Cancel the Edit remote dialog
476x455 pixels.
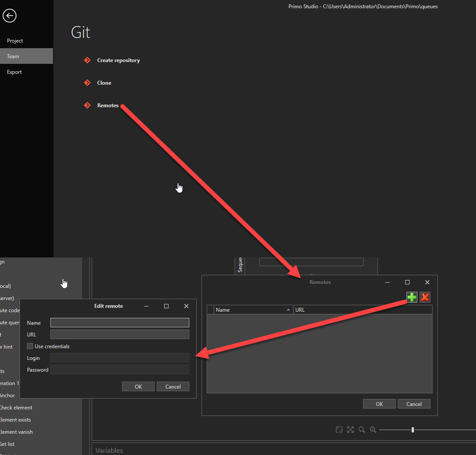(173, 386)
